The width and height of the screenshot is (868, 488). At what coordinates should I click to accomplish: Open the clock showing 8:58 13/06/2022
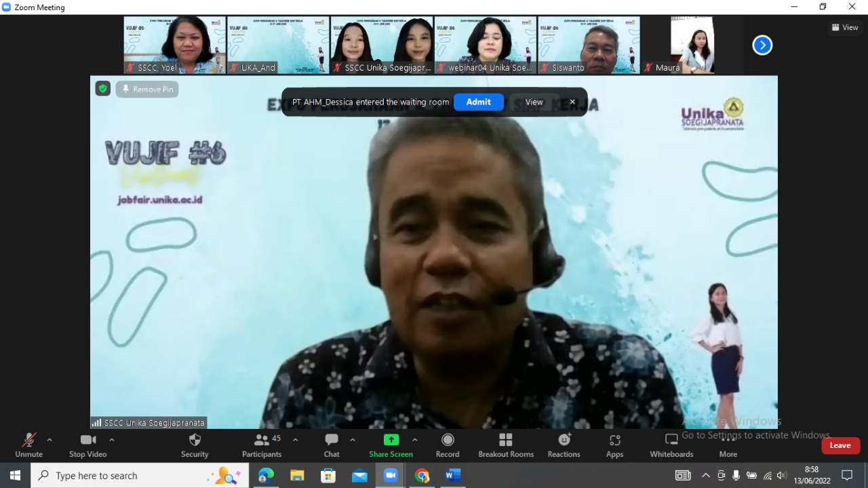pos(812,475)
